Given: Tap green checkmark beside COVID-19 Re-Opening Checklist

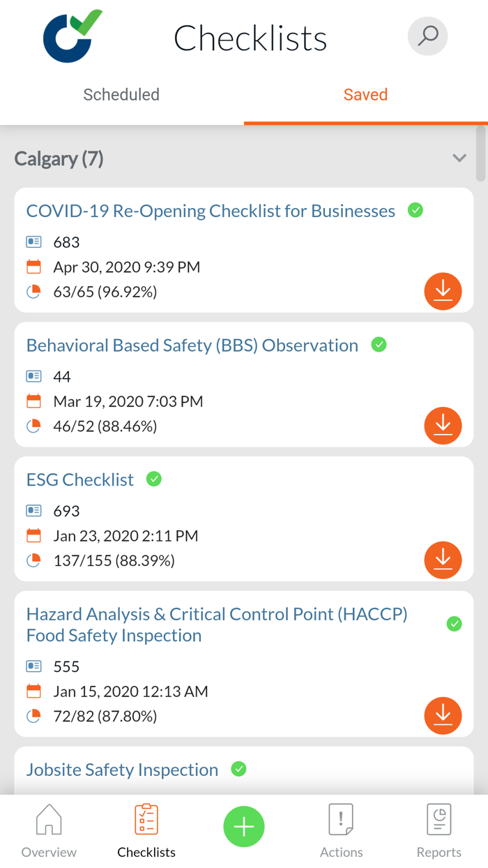Looking at the screenshot, I should (x=415, y=210).
